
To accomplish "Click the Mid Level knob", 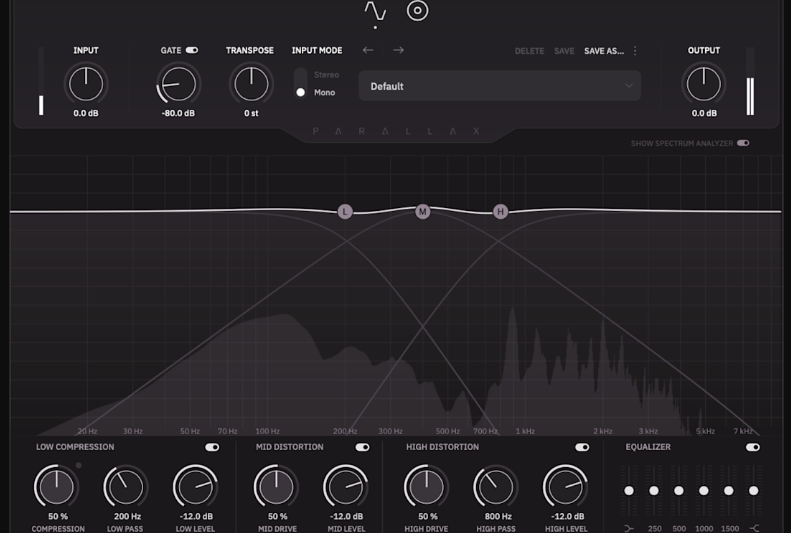I will click(x=346, y=487).
